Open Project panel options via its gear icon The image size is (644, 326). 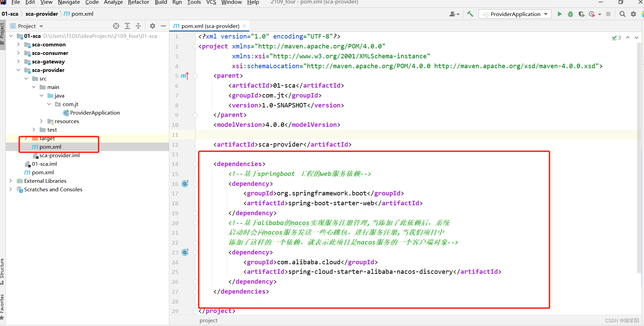point(152,26)
